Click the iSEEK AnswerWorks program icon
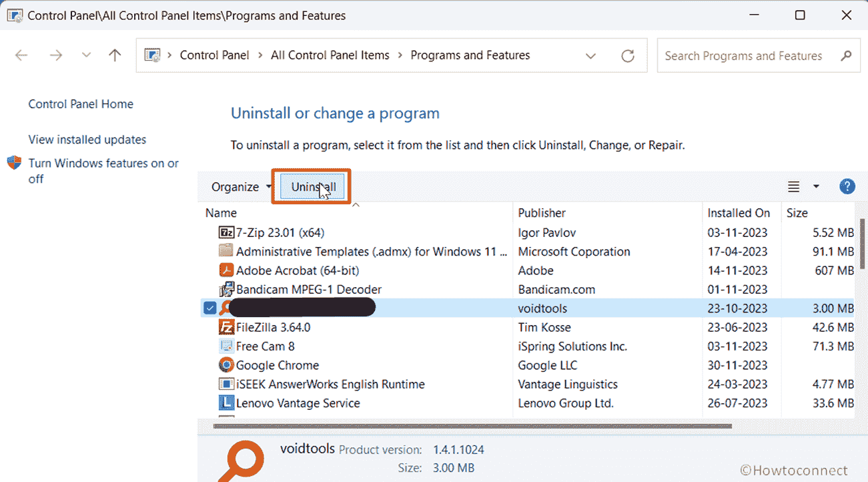Viewport: 868px width, 482px height. (226, 384)
